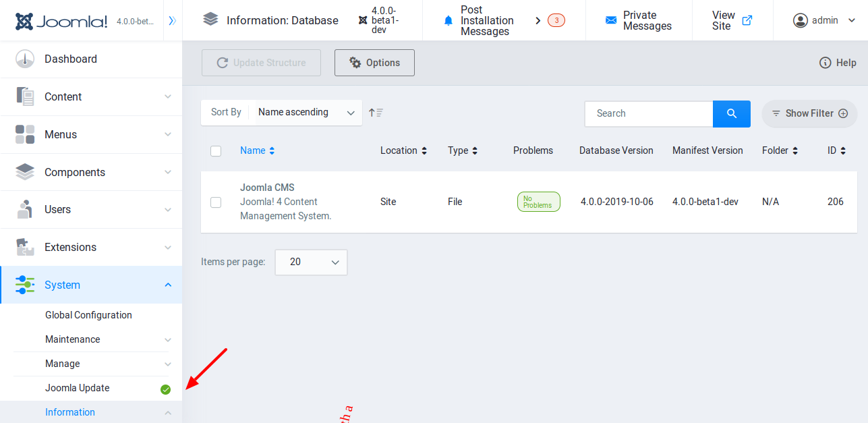The image size is (868, 423).
Task: Click the green check icon beside Joomla Update
Action: (x=165, y=389)
